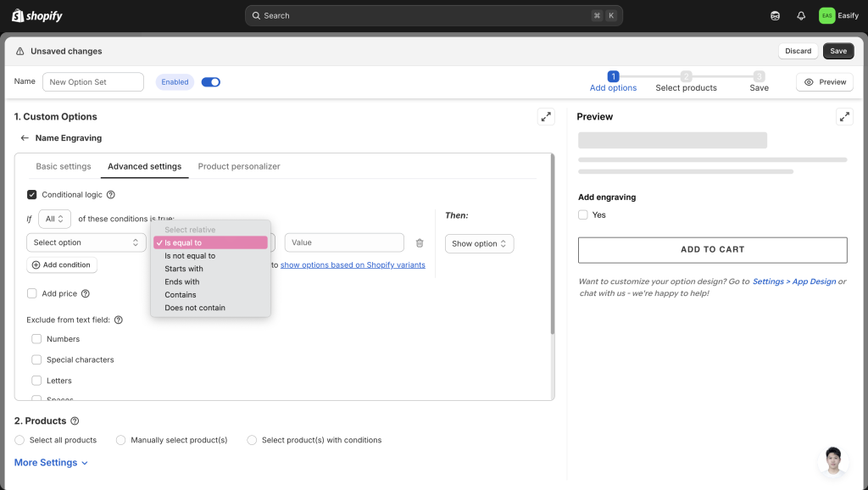Choose the Select all products radio
The image size is (868, 490).
point(19,440)
